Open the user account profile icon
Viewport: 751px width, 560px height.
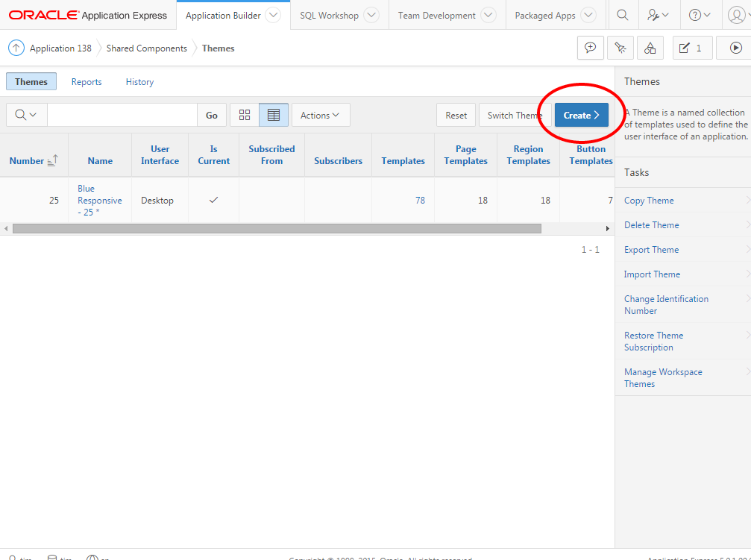pyautogui.click(x=735, y=15)
